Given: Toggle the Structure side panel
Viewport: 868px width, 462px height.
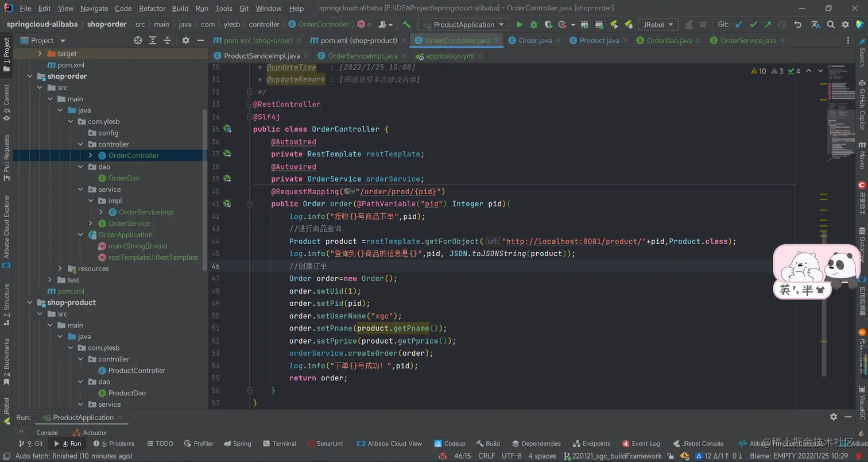Looking at the screenshot, I should 6,300.
